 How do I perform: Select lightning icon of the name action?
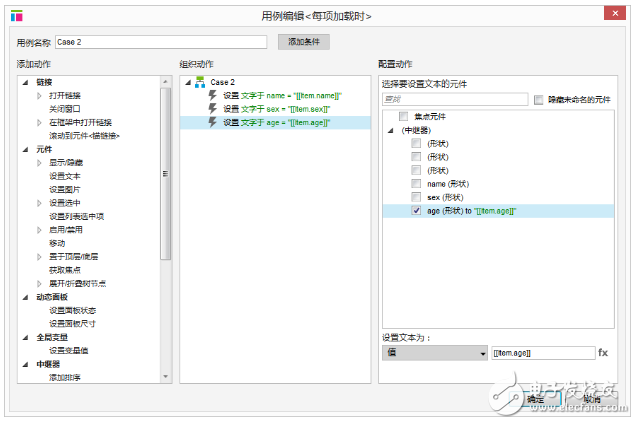tap(212, 96)
